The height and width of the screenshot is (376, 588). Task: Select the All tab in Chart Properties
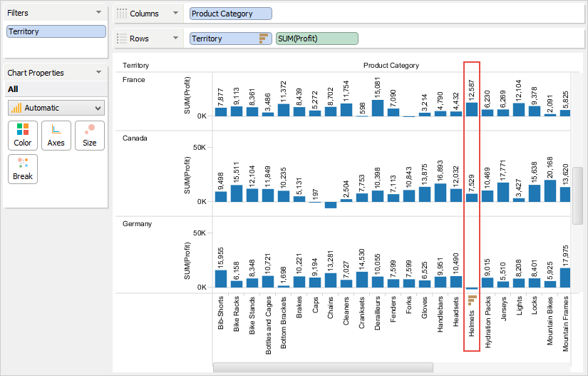13,89
